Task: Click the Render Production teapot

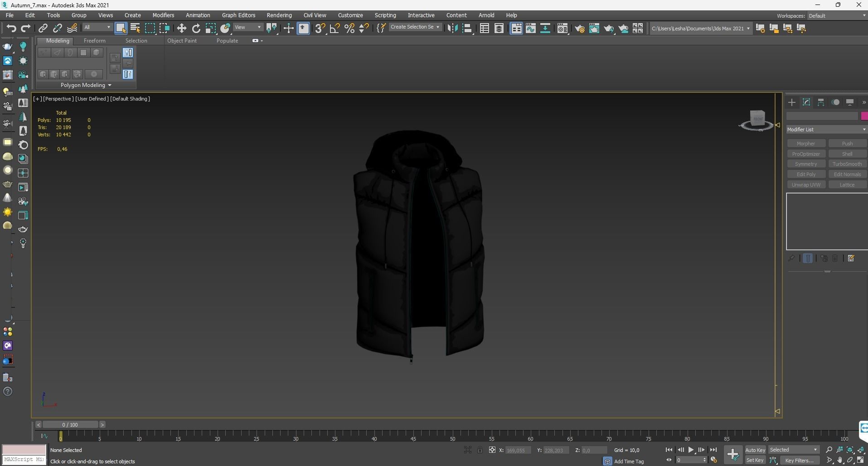Action: pyautogui.click(x=609, y=28)
